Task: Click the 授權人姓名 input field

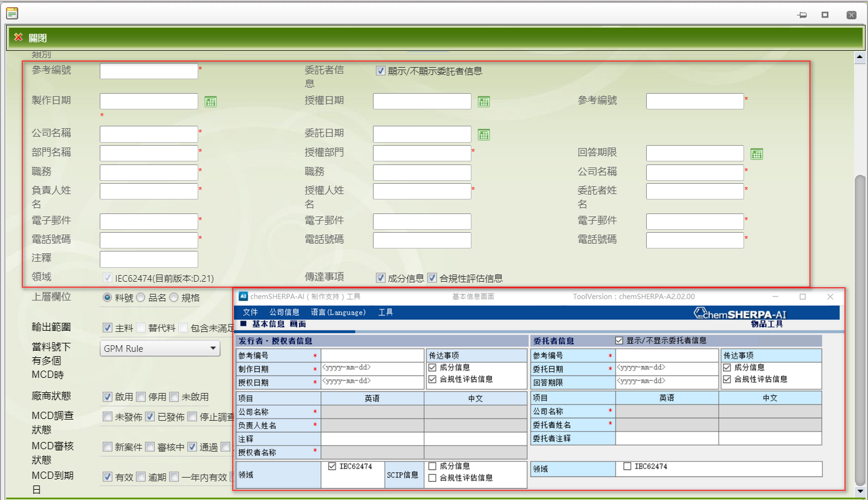Action: [422, 192]
